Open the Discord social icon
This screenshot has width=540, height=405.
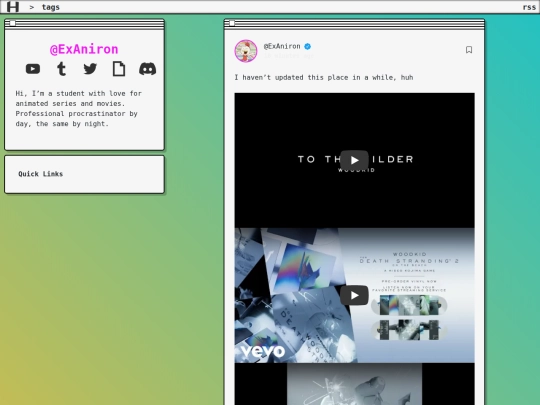coord(147,69)
